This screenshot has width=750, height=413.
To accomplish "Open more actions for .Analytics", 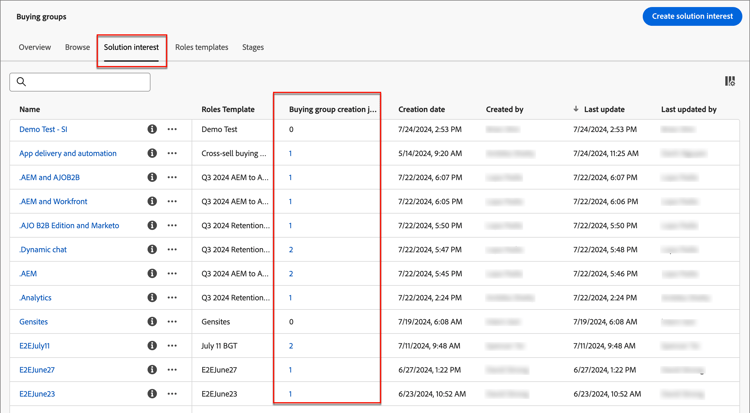I will click(172, 298).
